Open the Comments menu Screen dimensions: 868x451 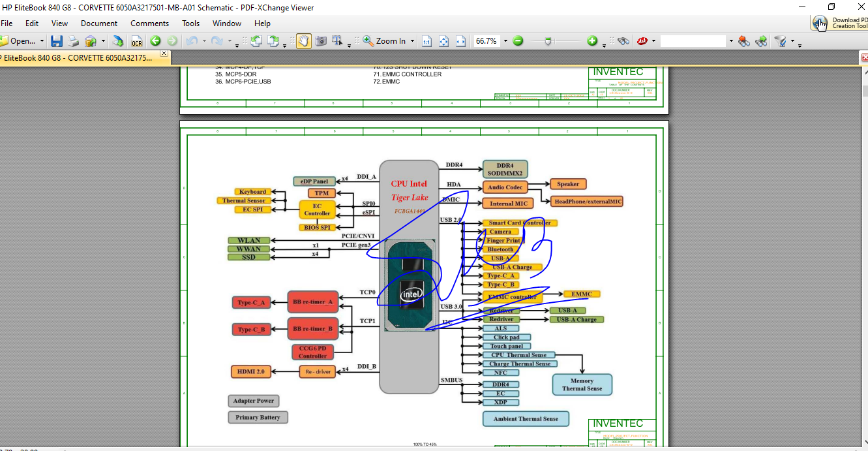149,23
